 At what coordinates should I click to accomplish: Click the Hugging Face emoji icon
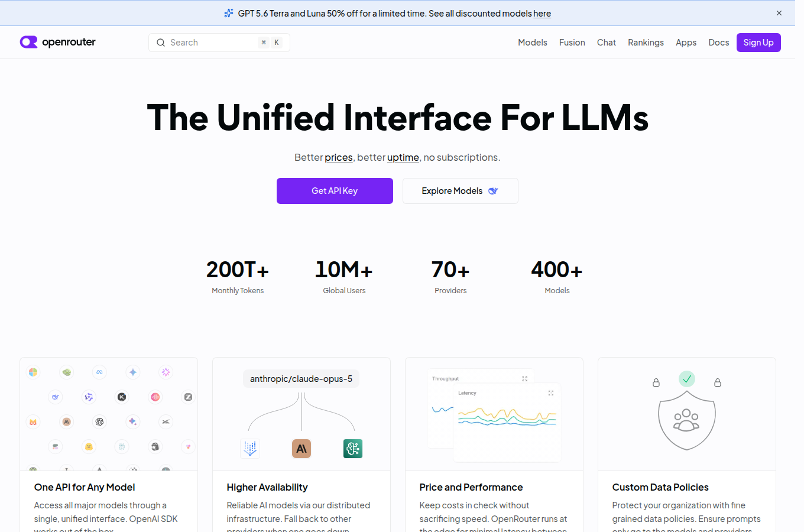[x=89, y=447]
